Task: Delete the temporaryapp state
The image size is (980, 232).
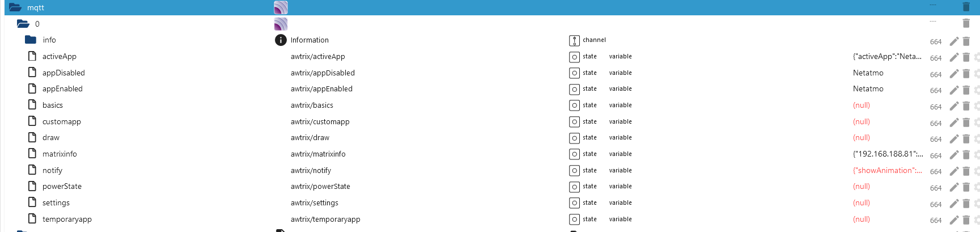Action: click(x=966, y=220)
